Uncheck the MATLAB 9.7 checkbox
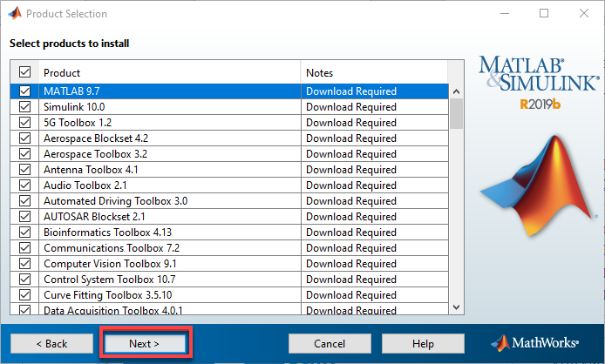 24,91
